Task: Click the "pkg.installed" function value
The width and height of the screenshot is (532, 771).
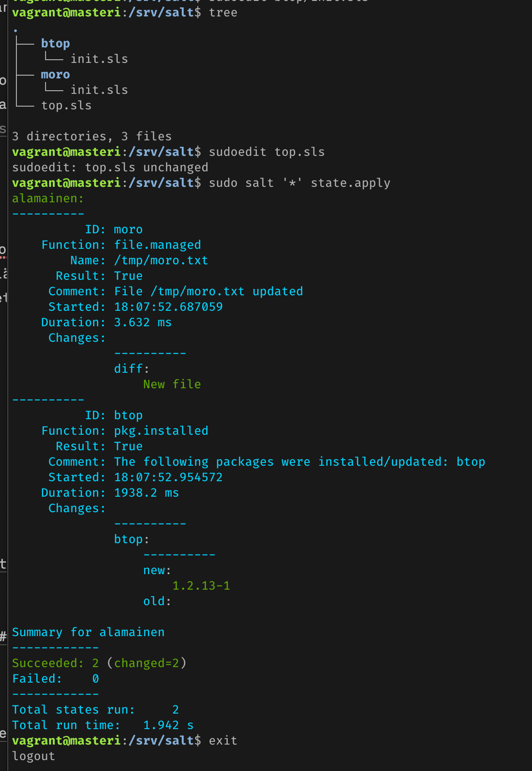Action: click(x=161, y=431)
